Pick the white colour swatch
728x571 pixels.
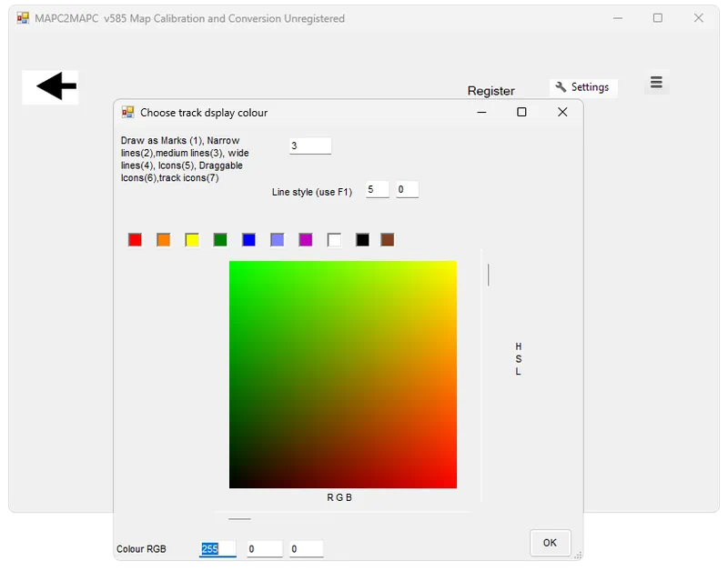[334, 240]
